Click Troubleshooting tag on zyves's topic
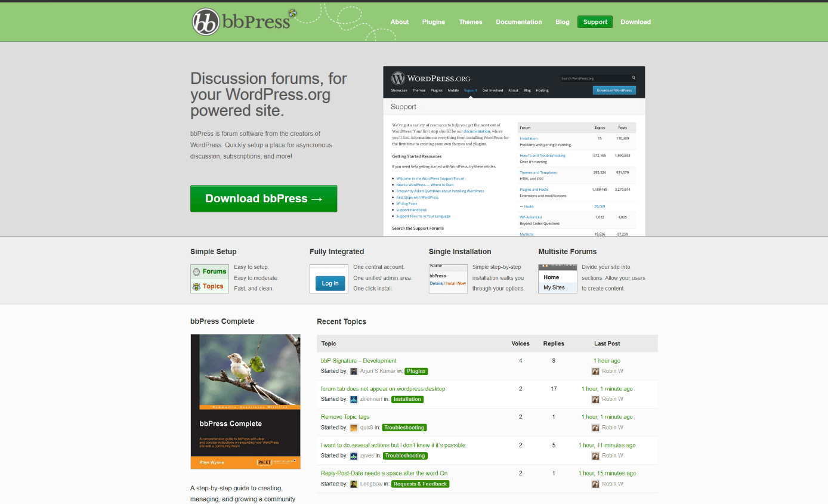Image resolution: width=828 pixels, height=504 pixels. point(405,456)
